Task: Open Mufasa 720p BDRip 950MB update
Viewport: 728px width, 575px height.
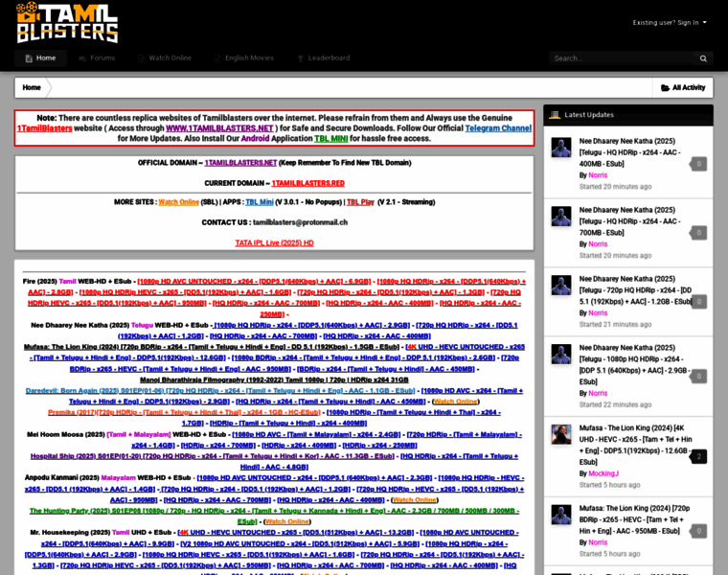Action: (x=634, y=519)
